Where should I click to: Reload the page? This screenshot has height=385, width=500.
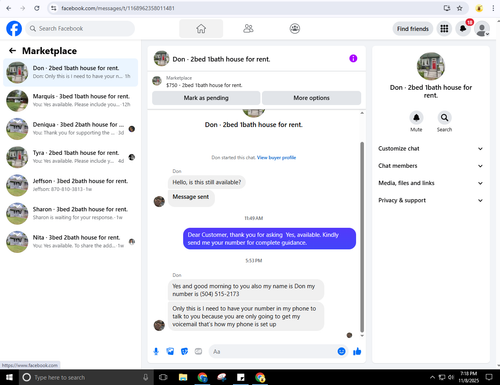click(x=37, y=8)
